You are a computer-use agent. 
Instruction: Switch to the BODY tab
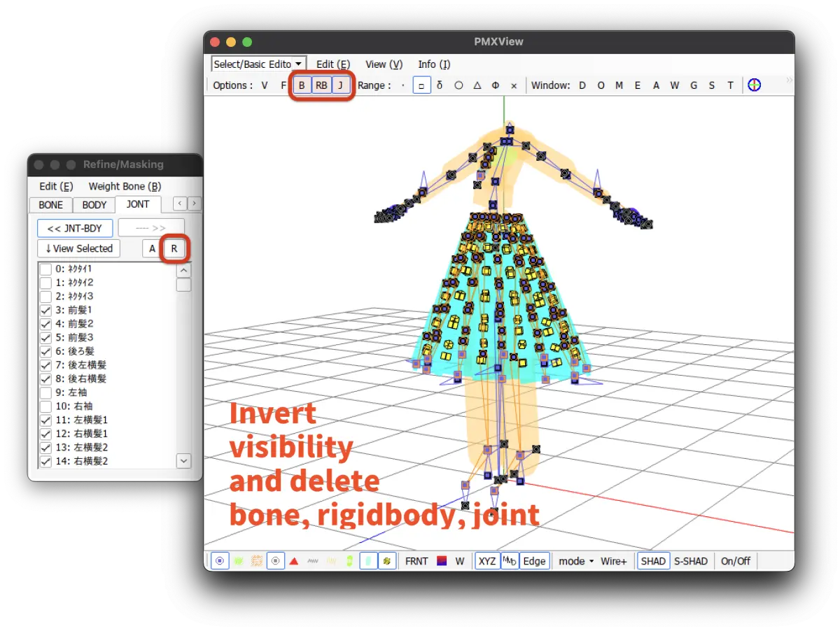pos(94,205)
